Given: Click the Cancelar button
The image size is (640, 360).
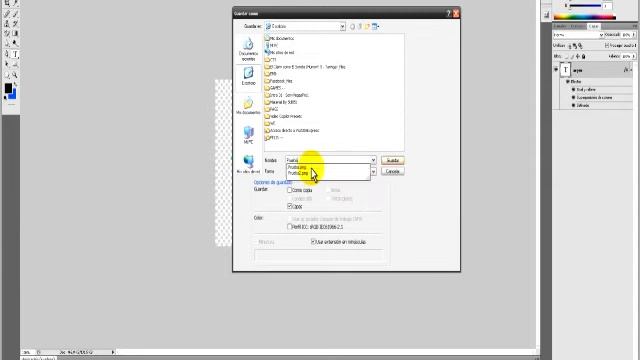Looking at the screenshot, I should (393, 171).
